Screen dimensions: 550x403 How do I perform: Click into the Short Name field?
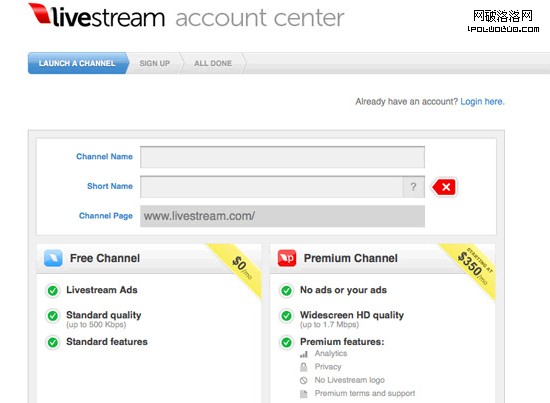coord(272,187)
